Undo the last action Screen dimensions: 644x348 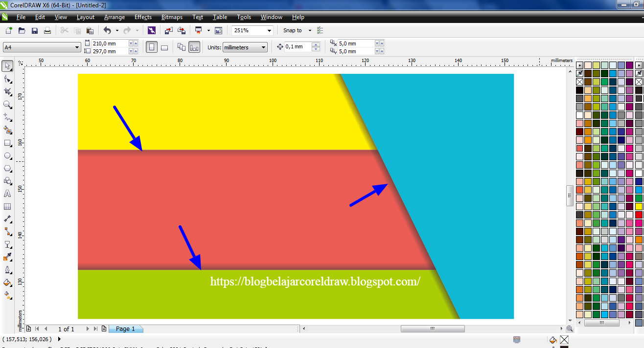pyautogui.click(x=107, y=30)
